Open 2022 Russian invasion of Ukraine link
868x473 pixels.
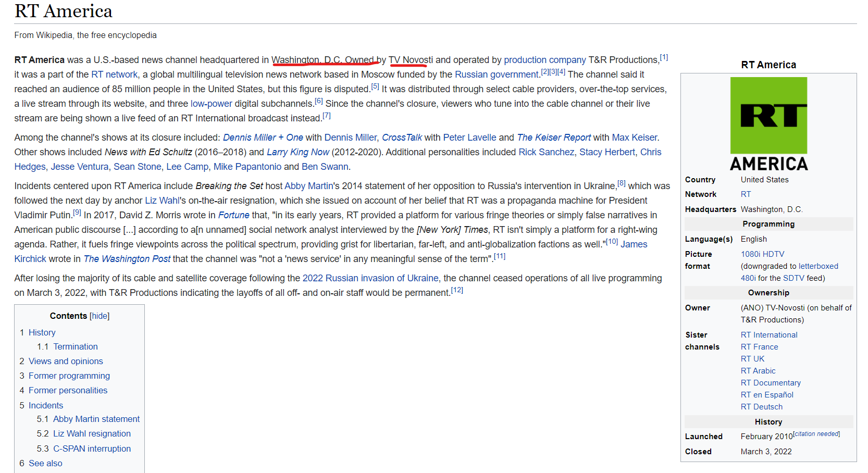tap(370, 278)
